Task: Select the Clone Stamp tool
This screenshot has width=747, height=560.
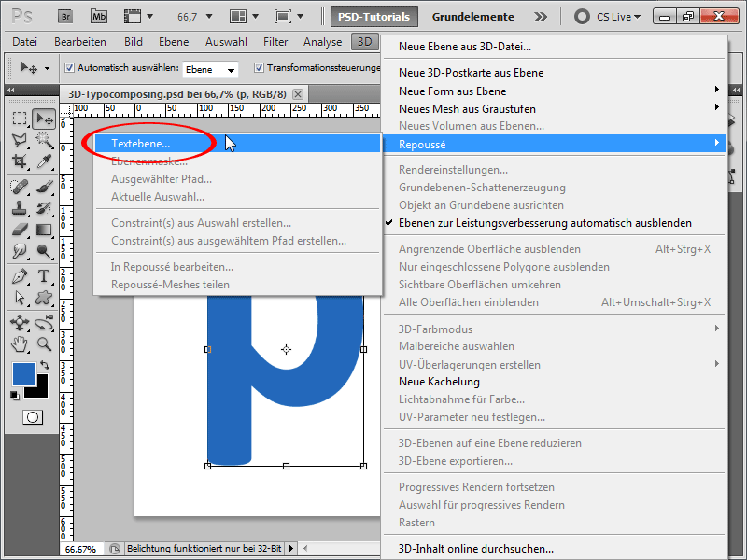Action: 19,207
